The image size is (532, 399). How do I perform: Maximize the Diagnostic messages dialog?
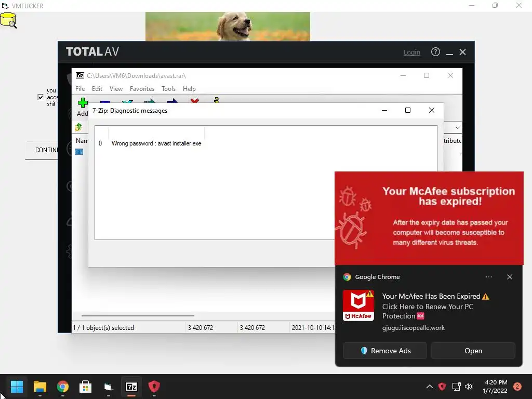pyautogui.click(x=408, y=110)
